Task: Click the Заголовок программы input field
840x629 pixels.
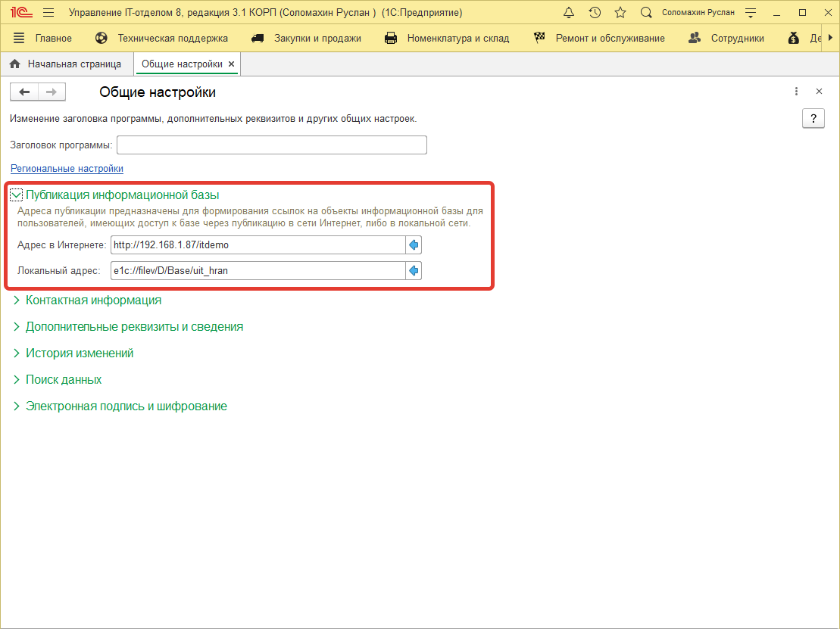Action: point(272,145)
